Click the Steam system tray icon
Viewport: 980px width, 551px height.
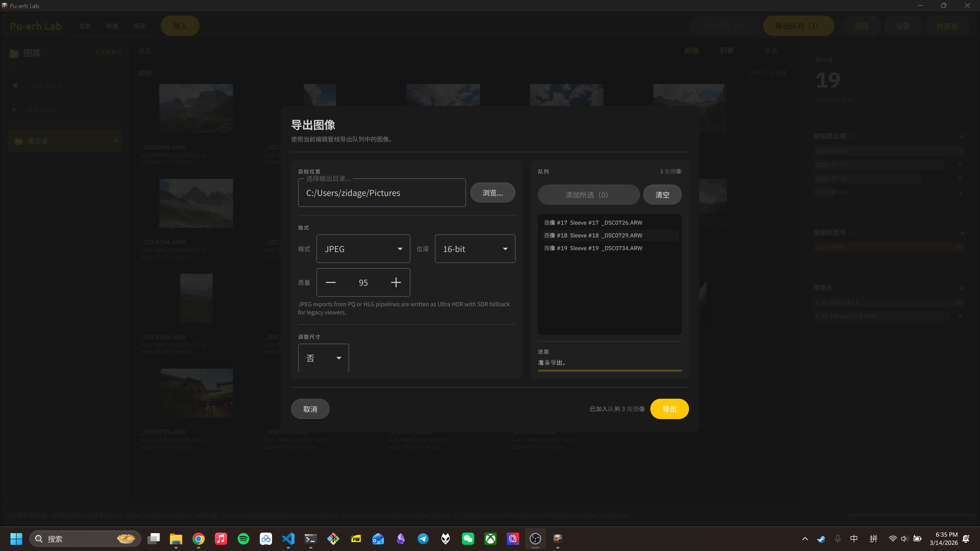tap(821, 539)
